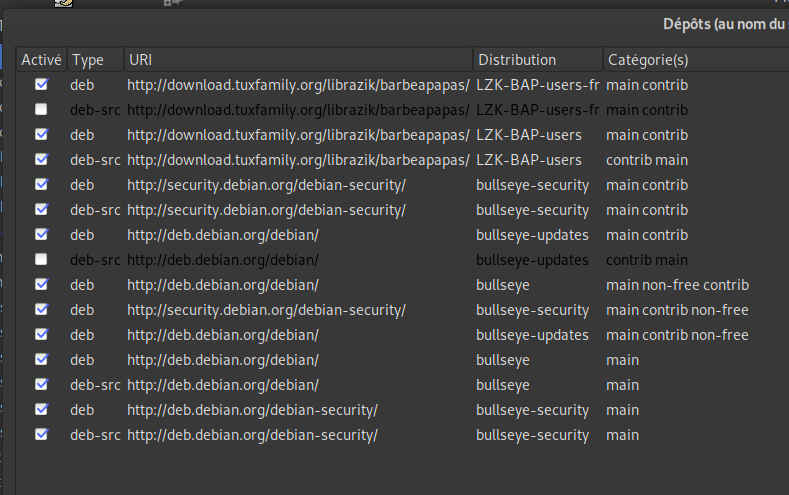Disable the deb LZK-BAP-users-fr repository checkbox
The height and width of the screenshot is (495, 789).
click(x=41, y=85)
